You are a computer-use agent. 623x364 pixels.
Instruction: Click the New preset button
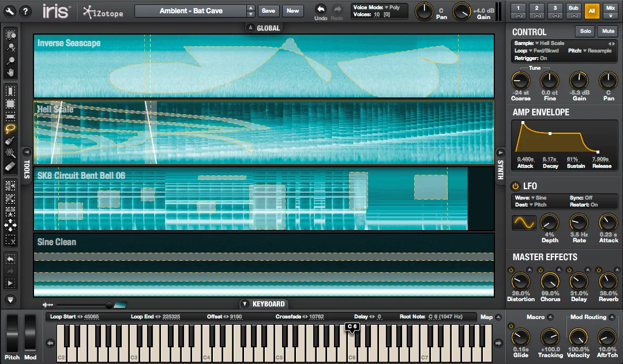[x=293, y=10]
